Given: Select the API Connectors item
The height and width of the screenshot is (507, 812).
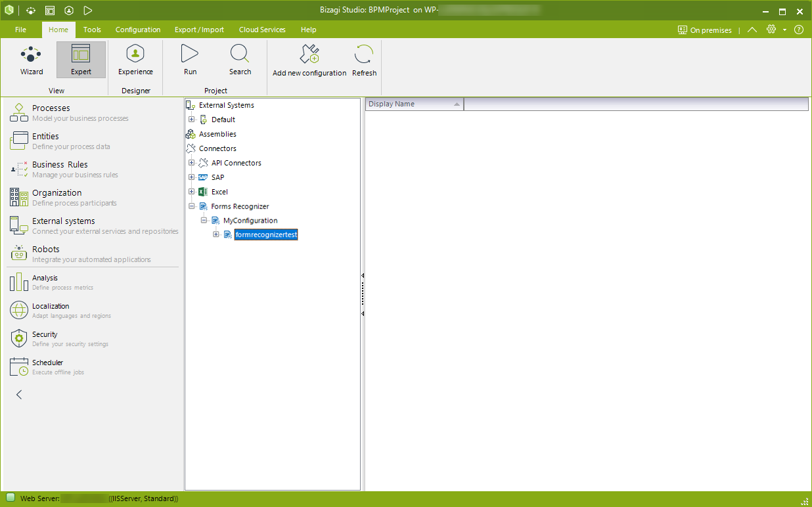Looking at the screenshot, I should click(237, 163).
